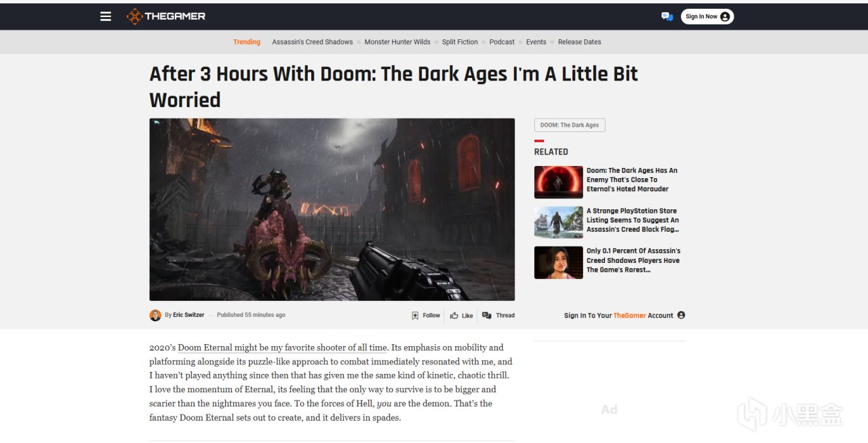Read Doom: The Dark Ages Has An Enemy article
Image resolution: width=868 pixels, height=443 pixels.
[x=632, y=180]
